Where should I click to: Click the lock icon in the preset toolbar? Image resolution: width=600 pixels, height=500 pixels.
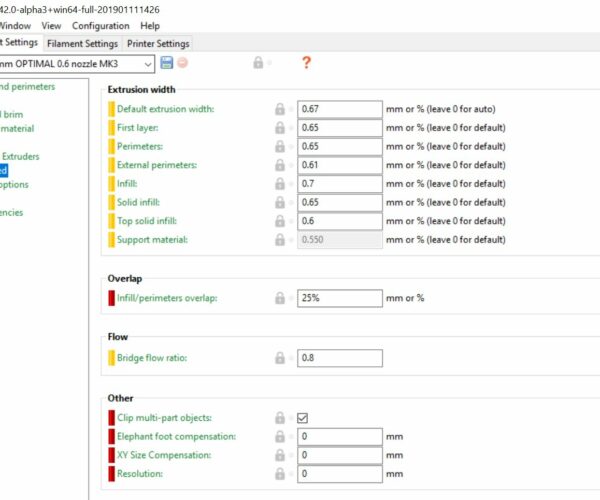pyautogui.click(x=257, y=63)
